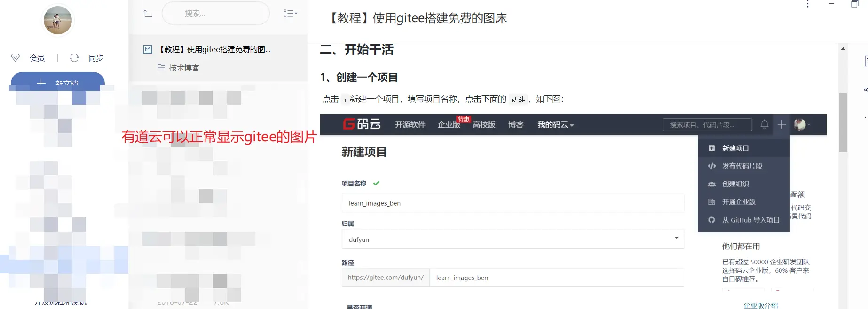Choose 从 GitHub 导入项目 menu item
The image size is (868, 309).
744,220
